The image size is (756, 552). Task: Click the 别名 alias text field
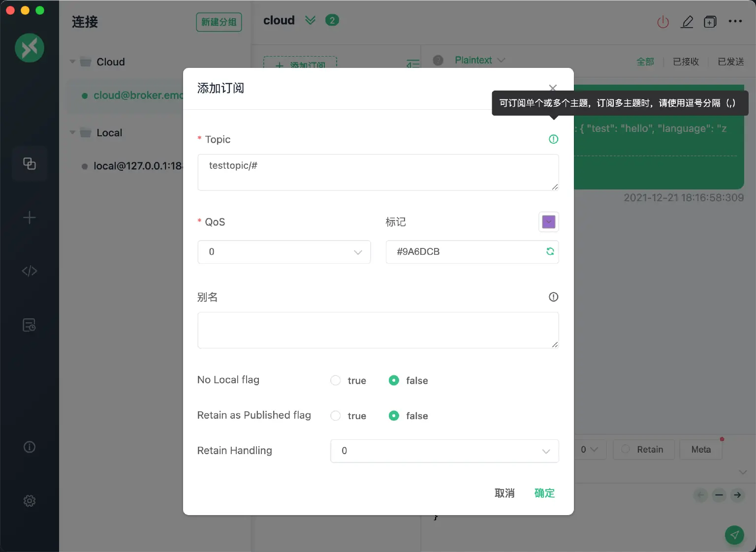pos(378,330)
